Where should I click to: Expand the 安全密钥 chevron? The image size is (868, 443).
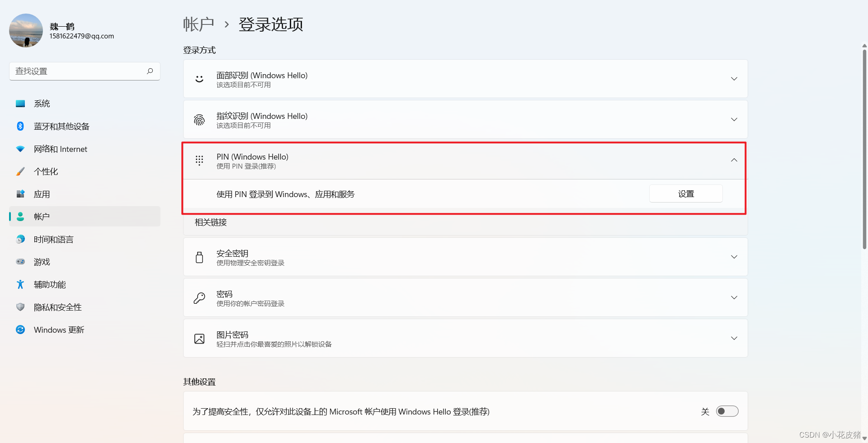[734, 257]
